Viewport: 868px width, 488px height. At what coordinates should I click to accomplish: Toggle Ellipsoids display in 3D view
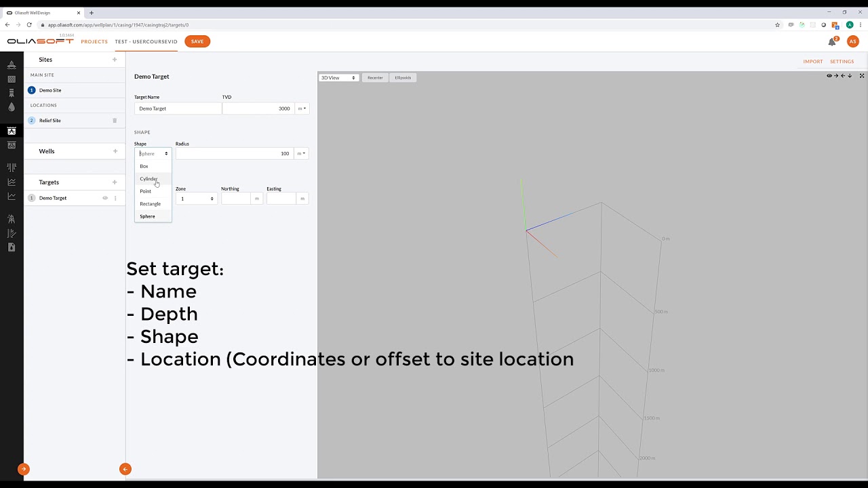tap(403, 78)
